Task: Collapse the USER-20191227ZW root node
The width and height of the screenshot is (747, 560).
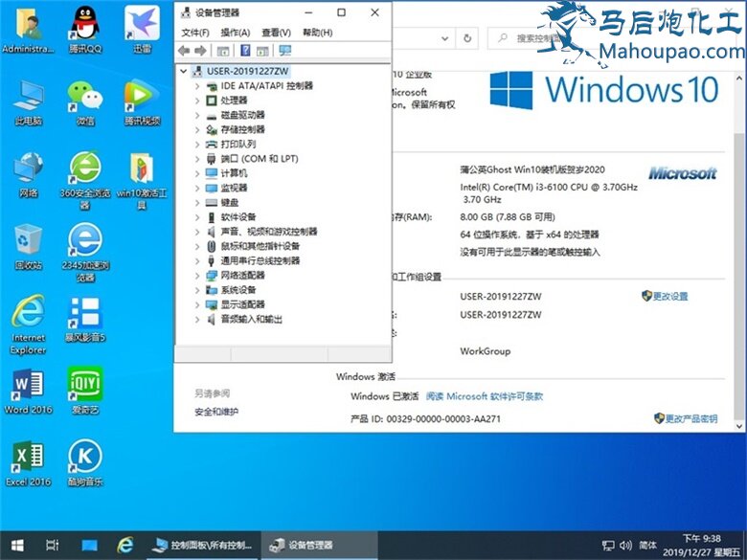Action: point(184,72)
